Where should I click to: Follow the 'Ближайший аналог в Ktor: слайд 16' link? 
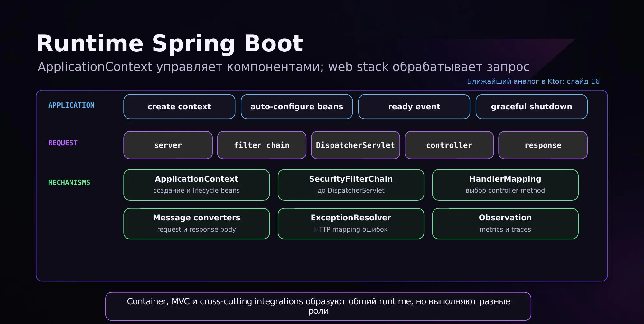coord(533,81)
